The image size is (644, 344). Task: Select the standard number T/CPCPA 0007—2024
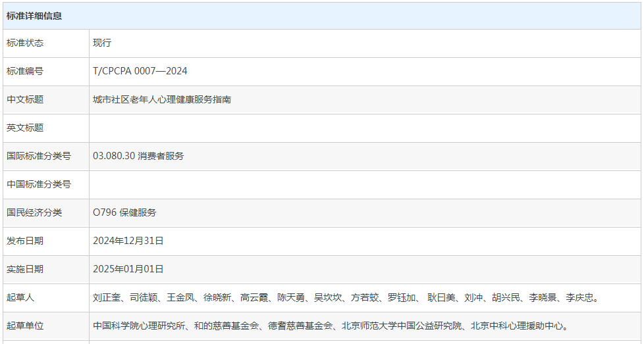click(x=140, y=71)
